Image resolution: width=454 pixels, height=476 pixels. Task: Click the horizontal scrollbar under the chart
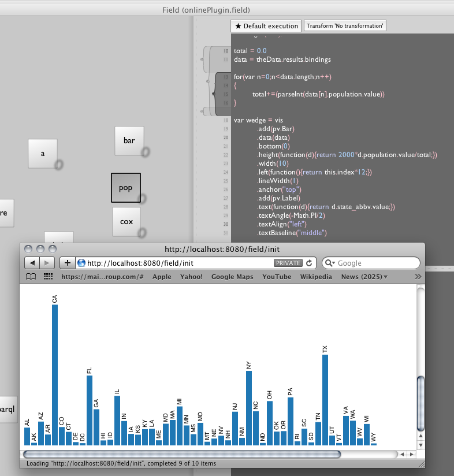pos(180,454)
